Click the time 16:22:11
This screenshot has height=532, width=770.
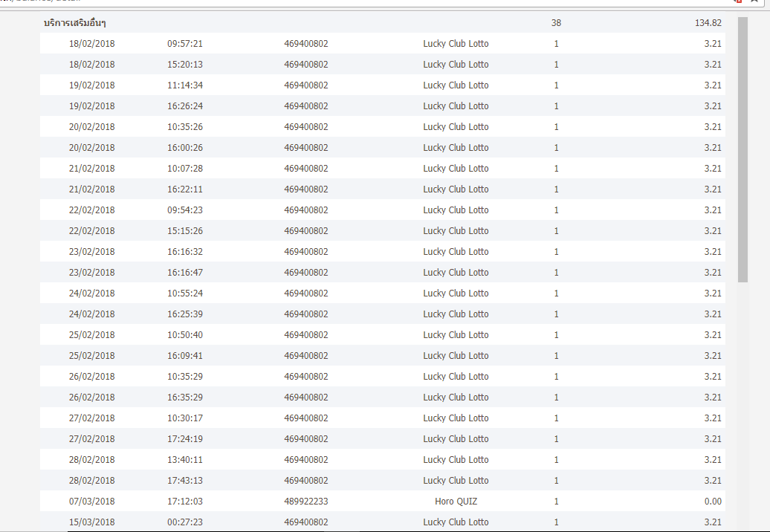(185, 189)
